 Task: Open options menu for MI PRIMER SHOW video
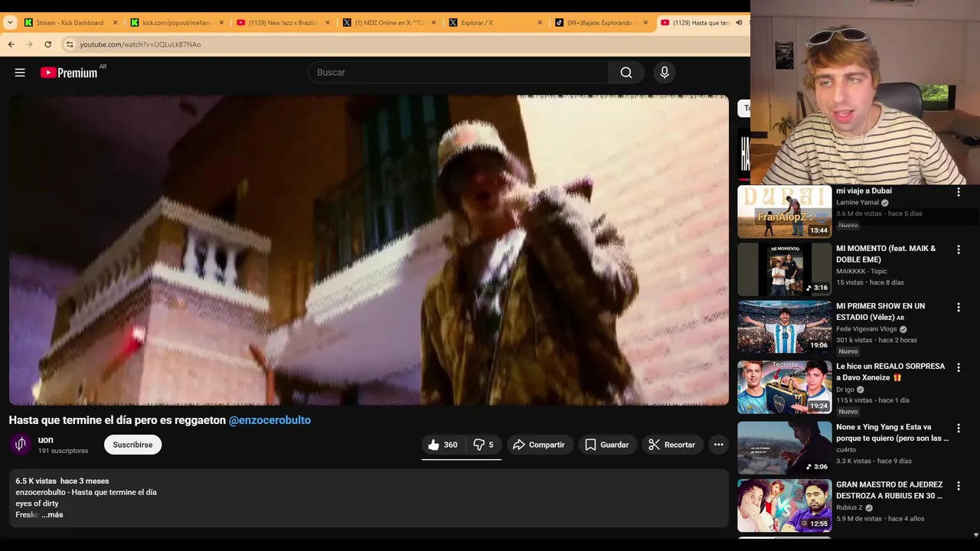coord(958,307)
